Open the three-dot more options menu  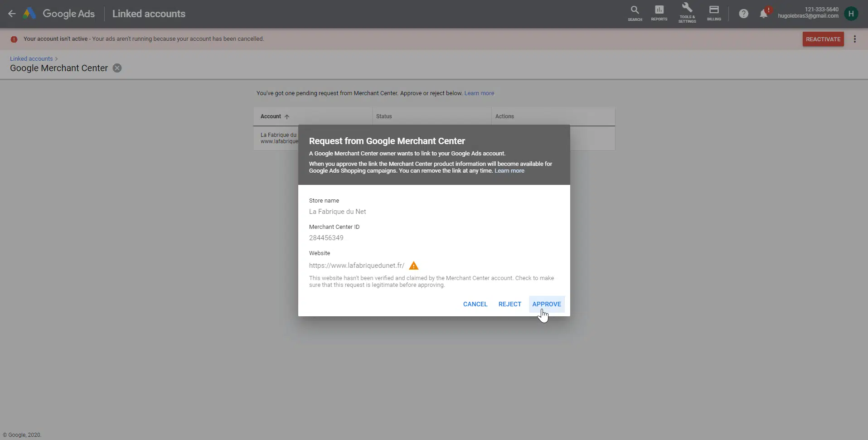pyautogui.click(x=855, y=39)
